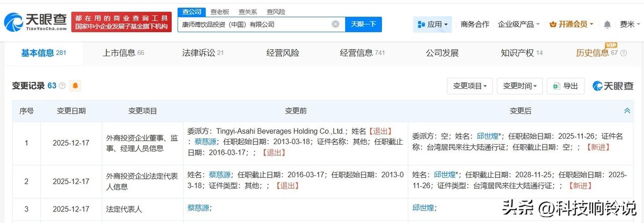Click the red banner 商业查询工具
644x223 pixels.
[121, 22]
